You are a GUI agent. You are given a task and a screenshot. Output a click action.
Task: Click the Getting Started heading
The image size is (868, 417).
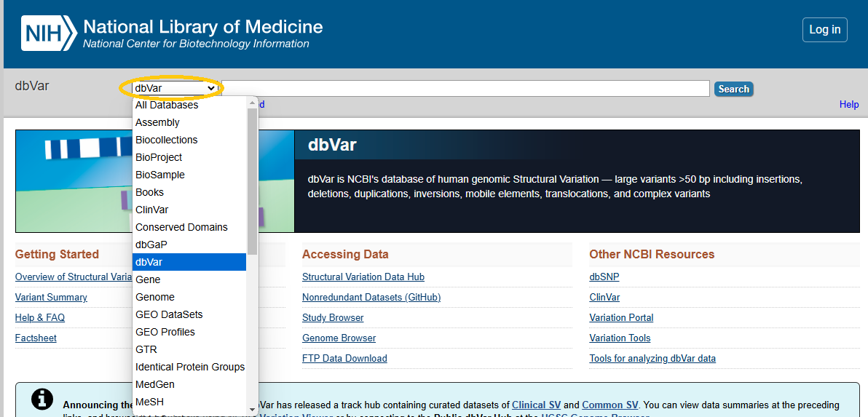pyautogui.click(x=57, y=255)
